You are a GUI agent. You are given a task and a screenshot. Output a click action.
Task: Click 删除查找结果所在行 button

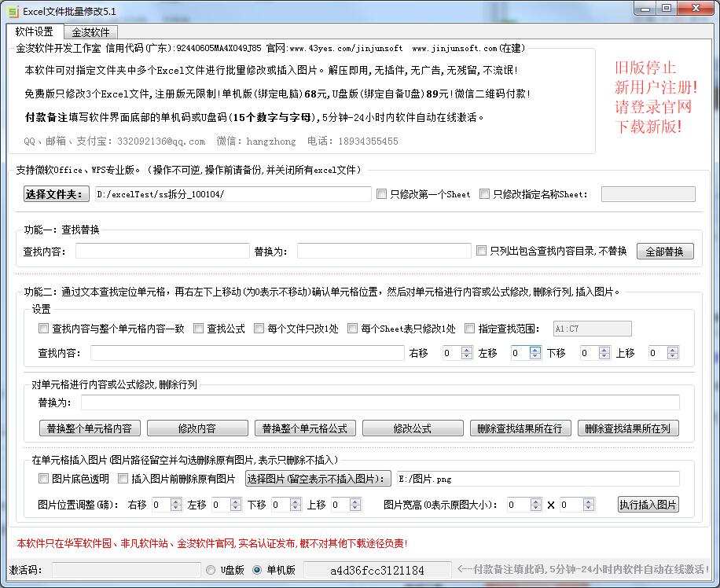(520, 428)
